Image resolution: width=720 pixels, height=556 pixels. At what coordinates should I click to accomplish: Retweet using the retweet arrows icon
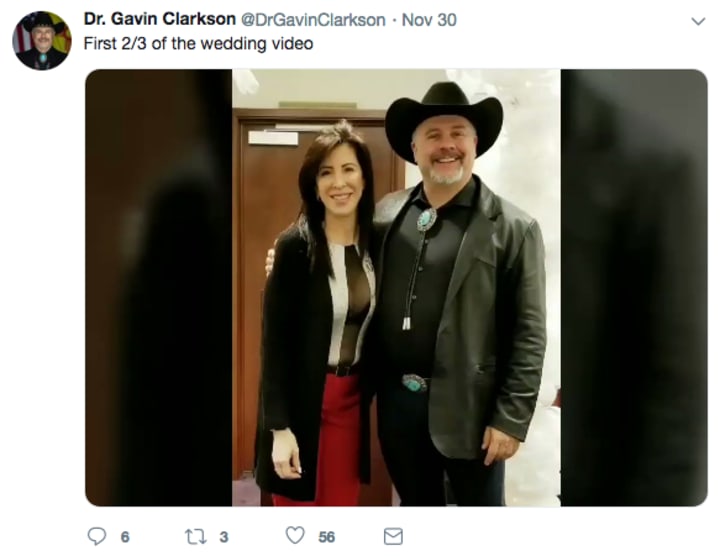195,536
